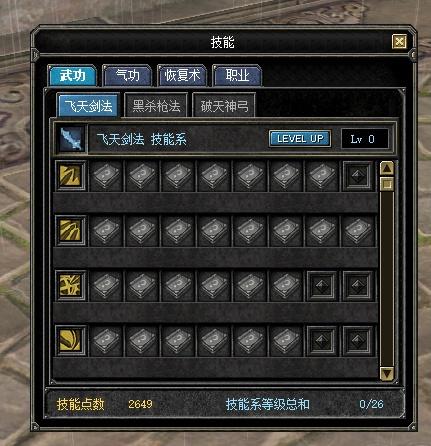
Task: Click last locked diamond slot in fourth row
Action: click(x=358, y=341)
